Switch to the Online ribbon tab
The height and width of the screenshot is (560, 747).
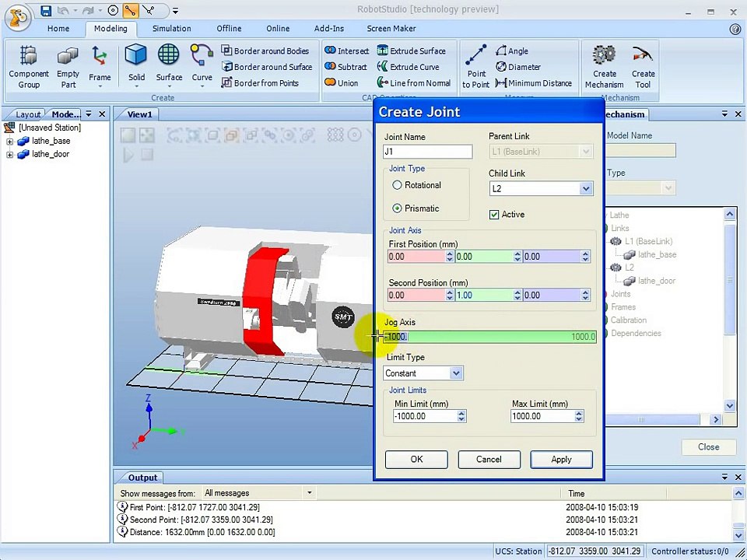click(278, 29)
